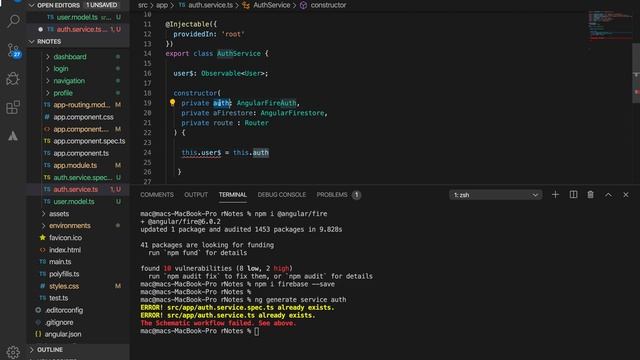Click 'src' in the breadcrumb path

(x=142, y=5)
